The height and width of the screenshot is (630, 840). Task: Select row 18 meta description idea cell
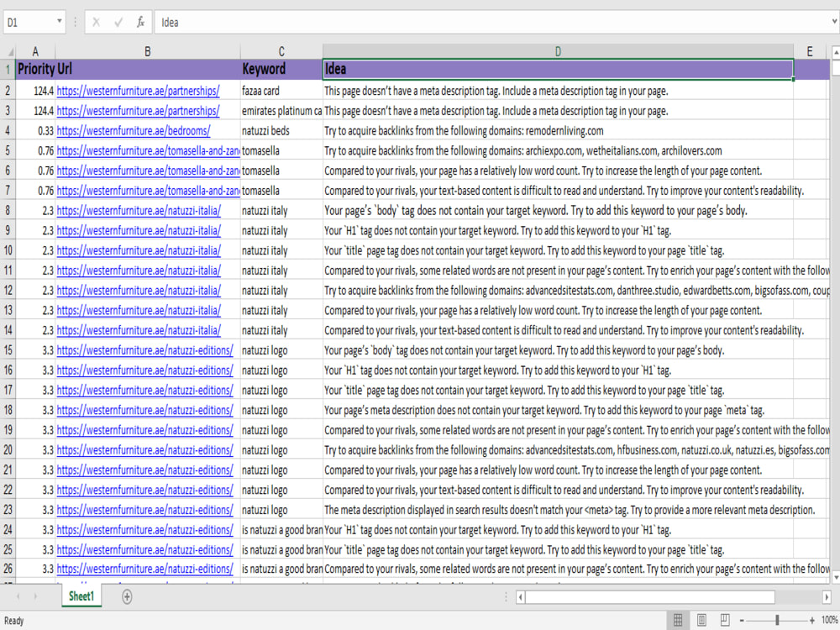558,411
